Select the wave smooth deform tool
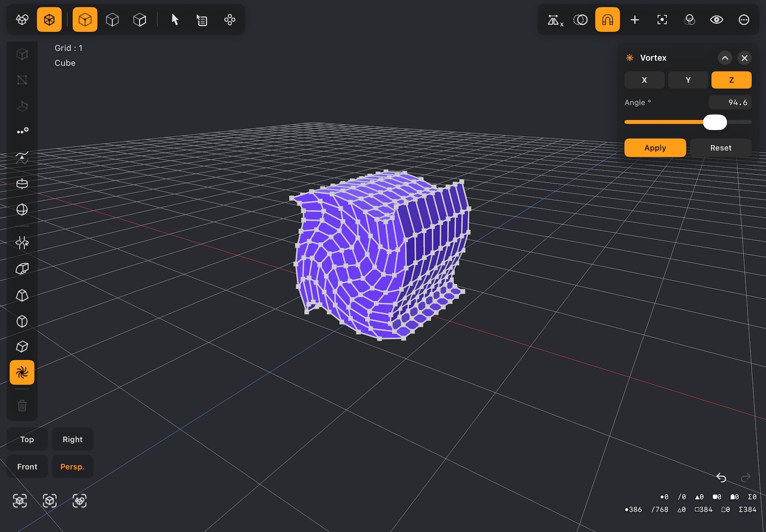 coord(22,158)
